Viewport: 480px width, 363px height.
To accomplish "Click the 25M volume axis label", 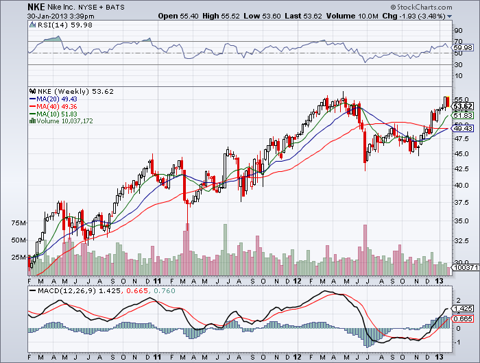I will 19,257.
